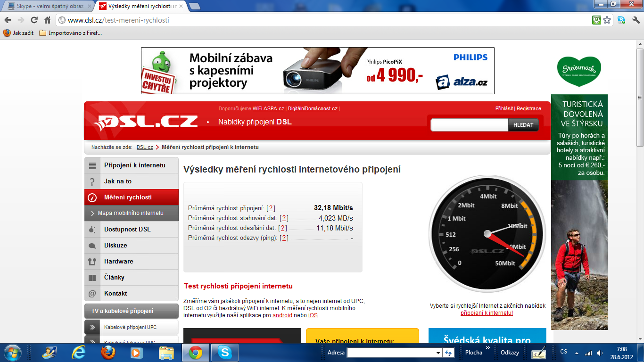Open the browser Home page icon
Viewport: 644px width, 362px height.
47,20
